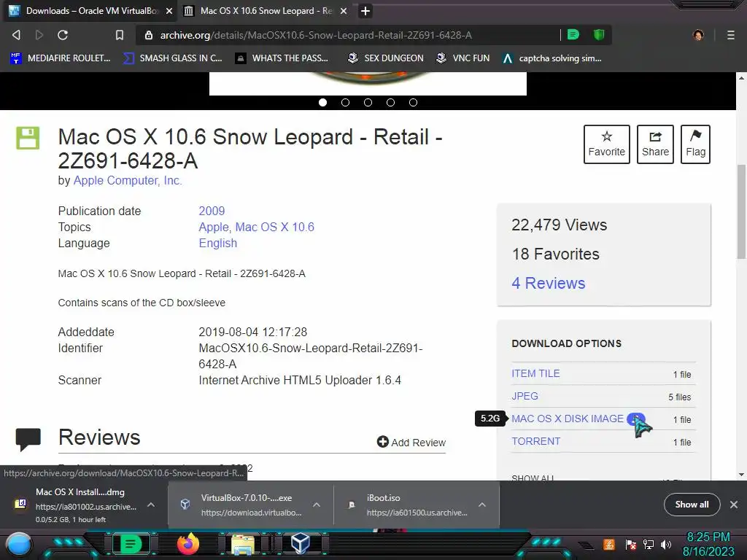
Task: Open VirtualBox from the taskbar
Action: pyautogui.click(x=300, y=544)
